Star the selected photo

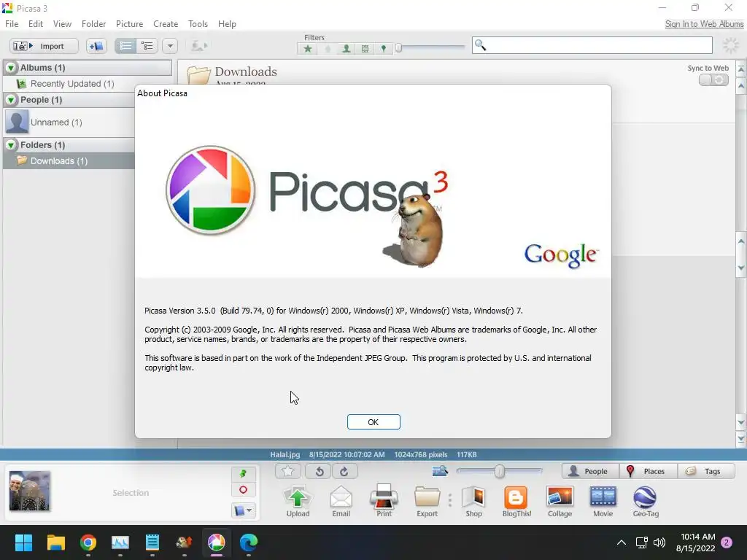(287, 472)
